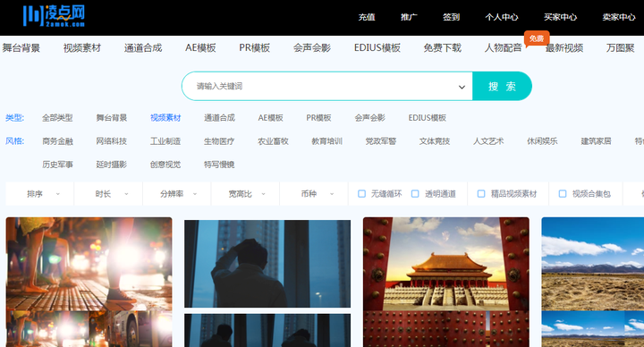Filter by 创意视觉 style
Screen dimensions: 644x347
pos(165,165)
